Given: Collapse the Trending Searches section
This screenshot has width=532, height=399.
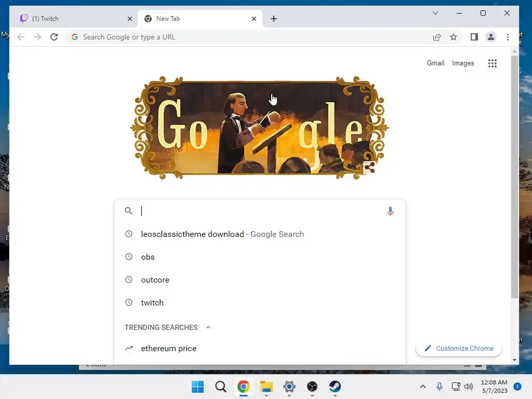Looking at the screenshot, I should click(208, 327).
